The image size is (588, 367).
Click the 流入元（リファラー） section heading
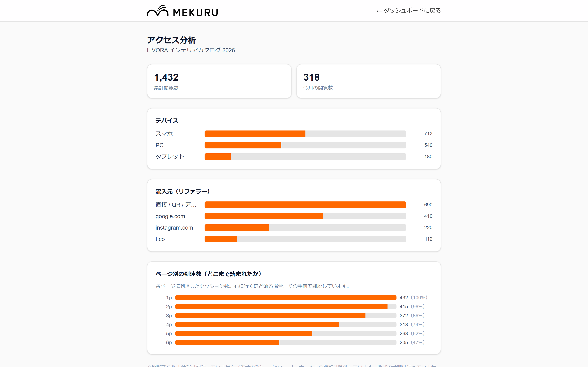point(183,191)
